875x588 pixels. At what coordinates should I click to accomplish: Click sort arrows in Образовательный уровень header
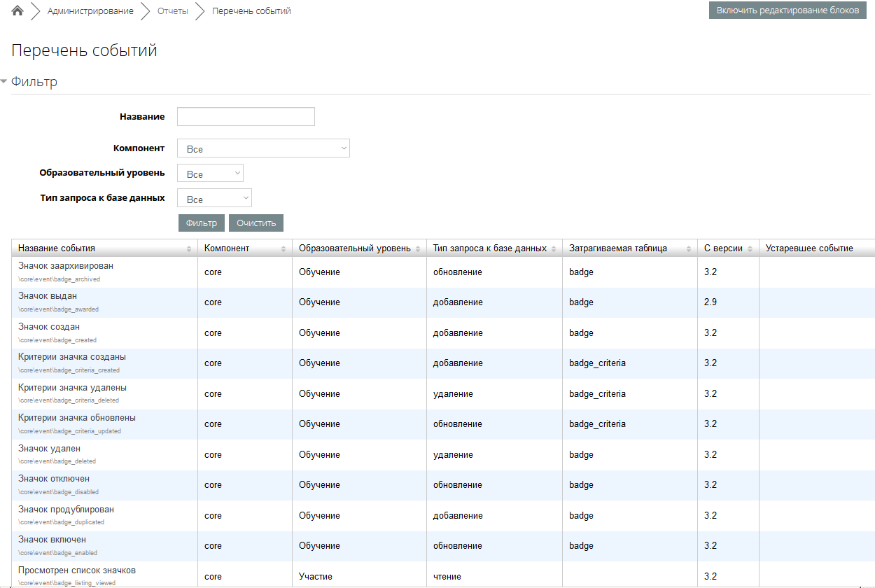click(x=418, y=249)
